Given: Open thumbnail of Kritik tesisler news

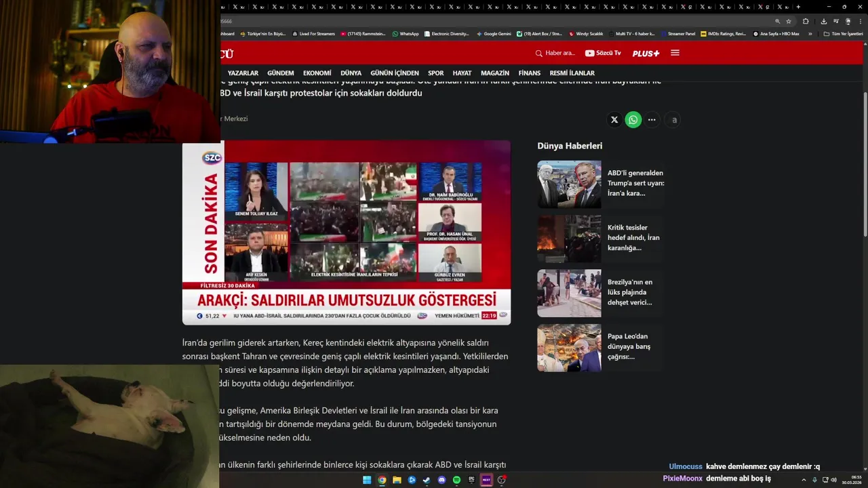Looking at the screenshot, I should (x=570, y=239).
